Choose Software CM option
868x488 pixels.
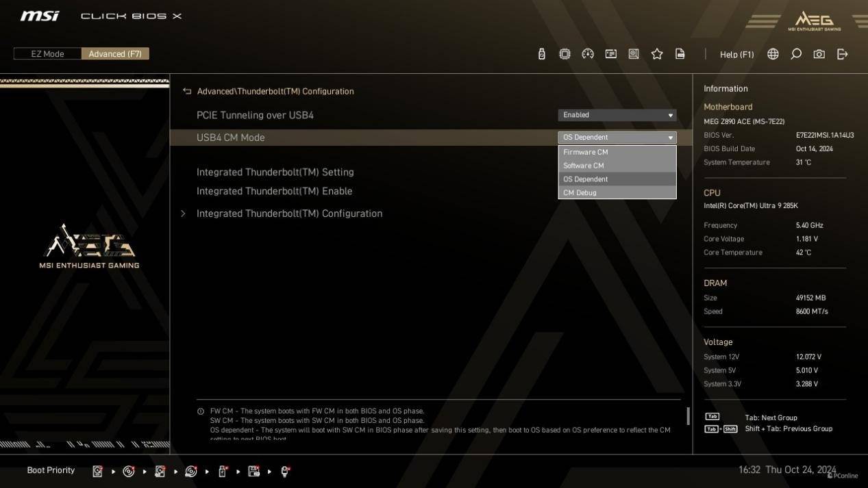click(x=617, y=166)
